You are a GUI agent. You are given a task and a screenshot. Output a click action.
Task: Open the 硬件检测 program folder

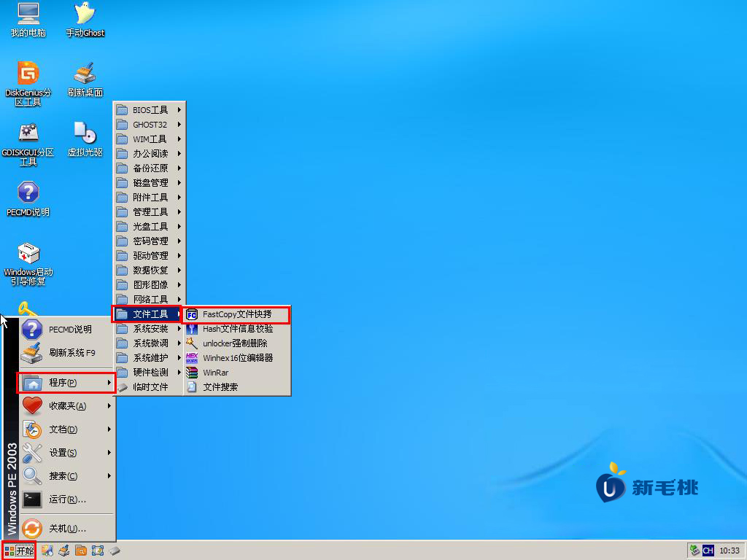[149, 373]
